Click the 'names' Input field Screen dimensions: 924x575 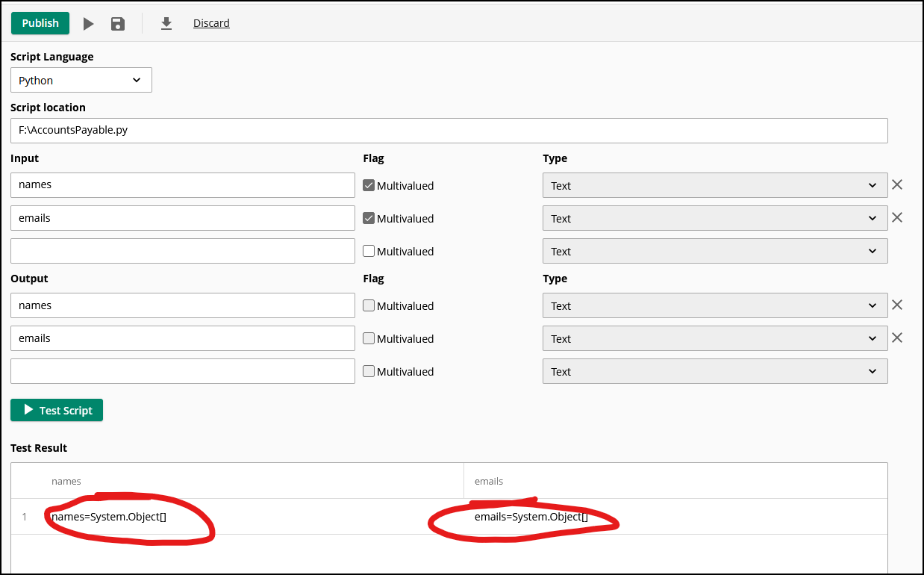click(183, 185)
